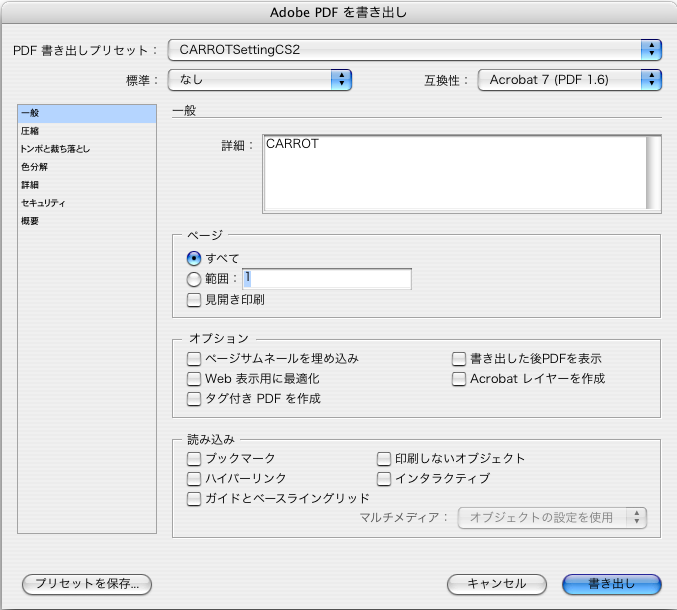
Task: Enable Web 表示用に最適化 checkbox
Action: pyautogui.click(x=194, y=379)
